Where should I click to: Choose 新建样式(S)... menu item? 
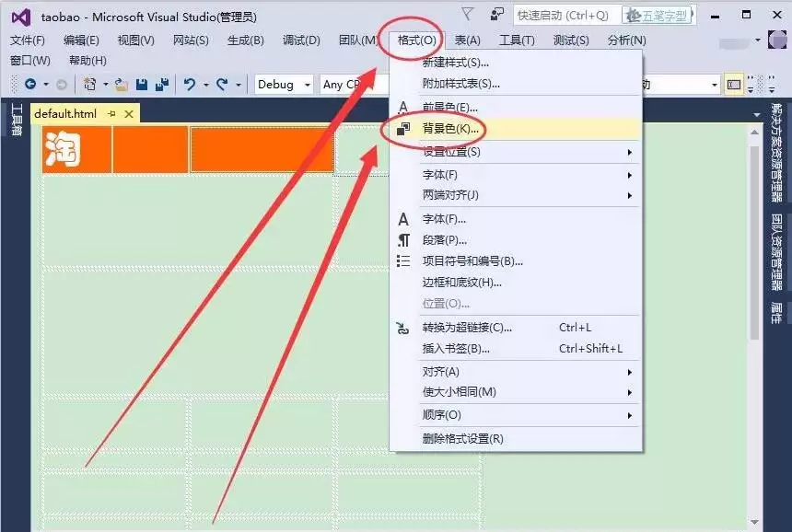(x=515, y=63)
